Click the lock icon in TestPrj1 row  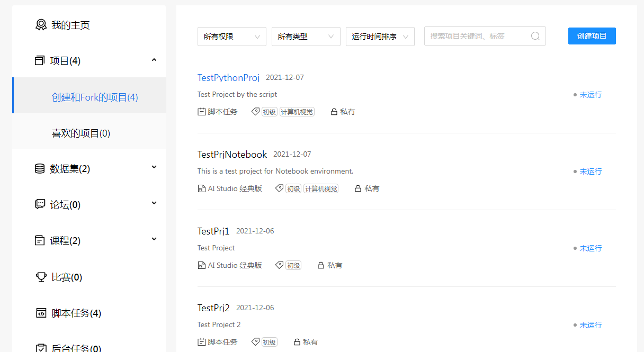320,265
